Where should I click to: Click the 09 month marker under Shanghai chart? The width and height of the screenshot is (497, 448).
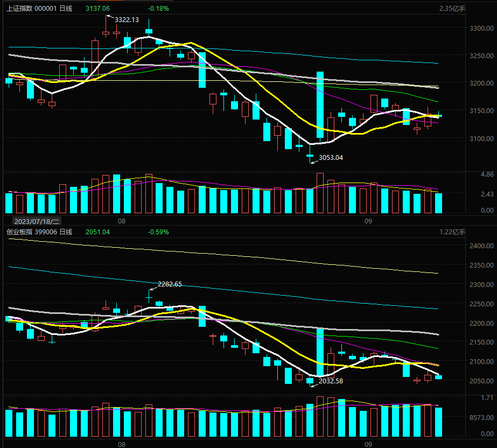pyautogui.click(x=368, y=221)
